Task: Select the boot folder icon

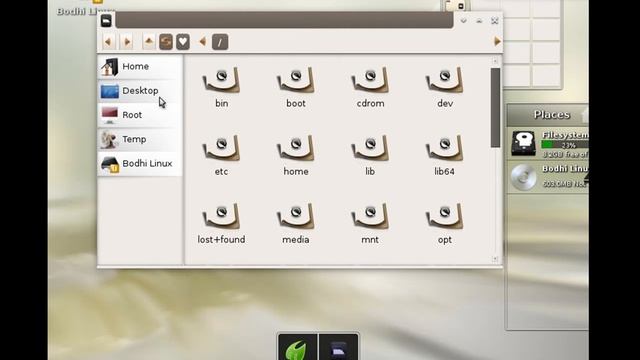Action: point(296,81)
